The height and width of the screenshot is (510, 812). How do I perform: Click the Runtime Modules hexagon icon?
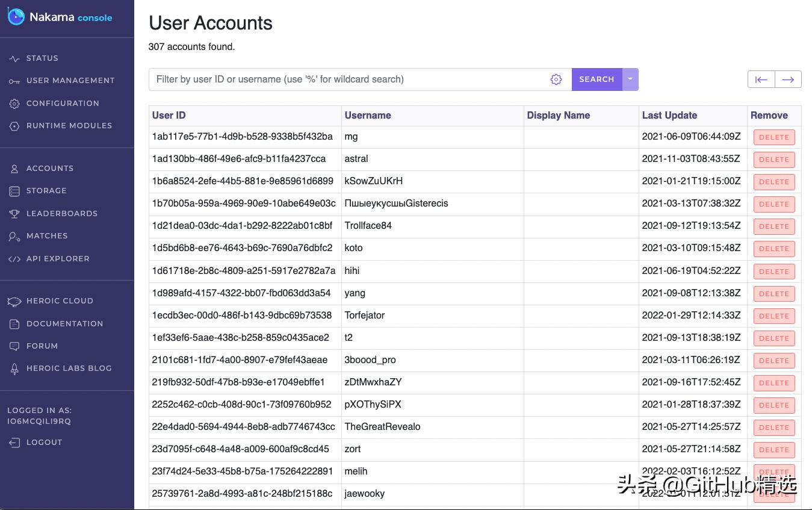(14, 126)
